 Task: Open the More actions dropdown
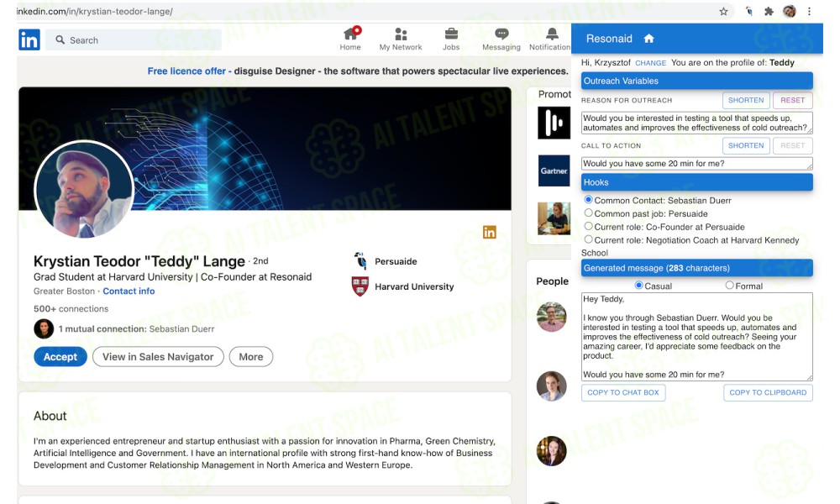pyautogui.click(x=250, y=357)
